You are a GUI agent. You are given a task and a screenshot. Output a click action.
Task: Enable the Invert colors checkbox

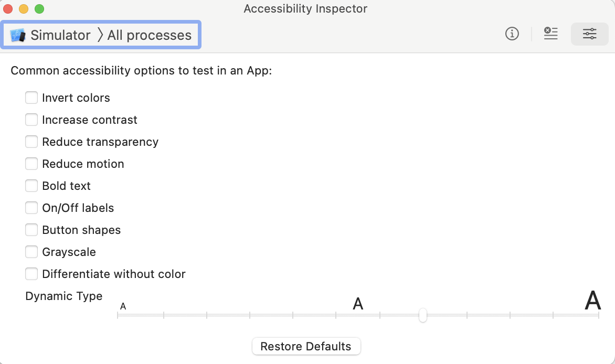[x=31, y=98]
